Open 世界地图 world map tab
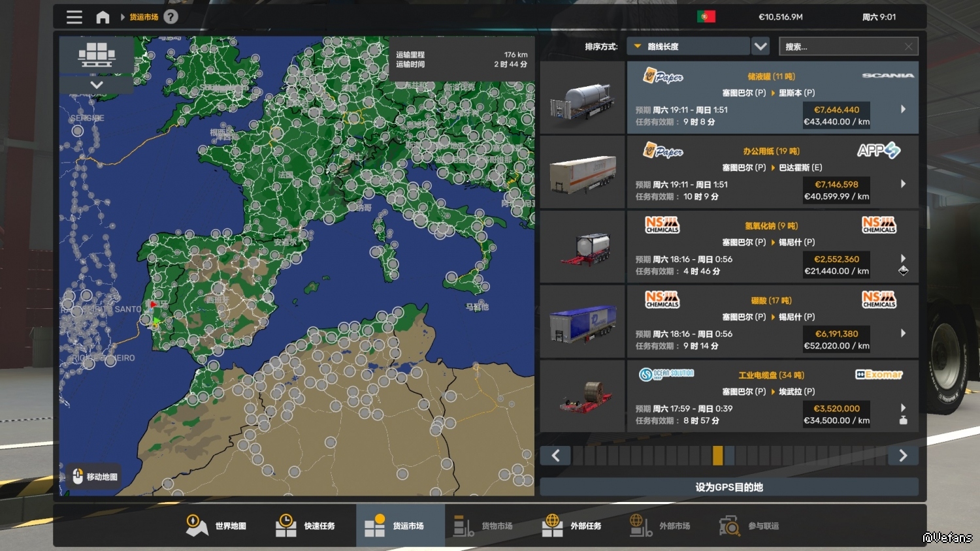The width and height of the screenshot is (980, 551). coord(216,526)
